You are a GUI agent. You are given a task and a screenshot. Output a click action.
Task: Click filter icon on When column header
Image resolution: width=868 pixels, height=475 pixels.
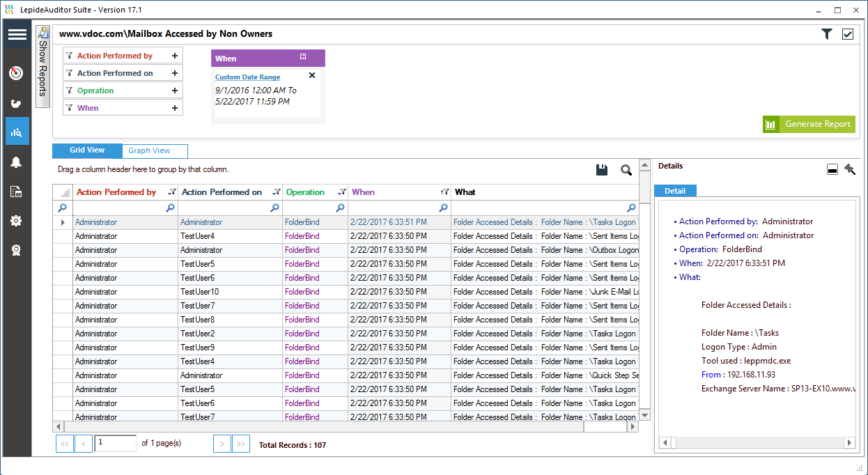coord(445,192)
